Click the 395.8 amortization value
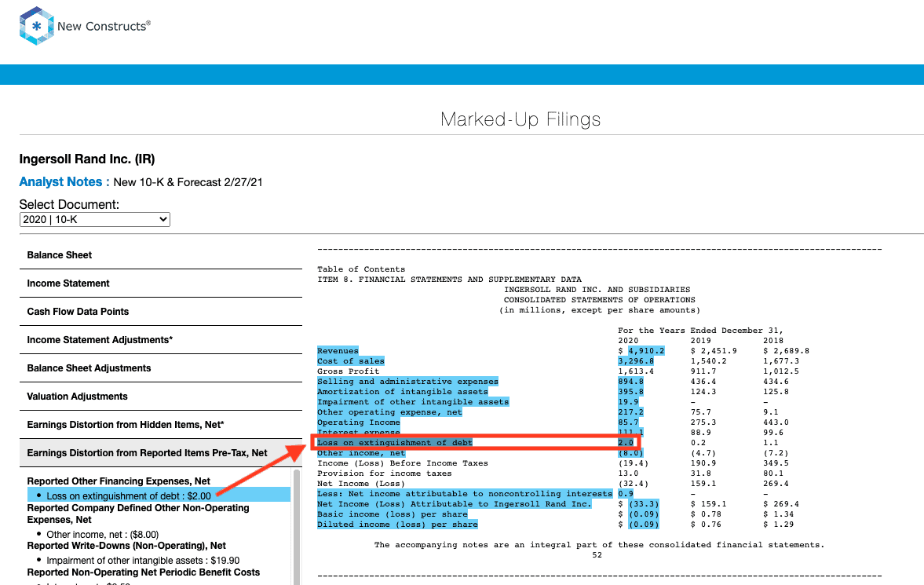This screenshot has width=924, height=585. (x=630, y=392)
